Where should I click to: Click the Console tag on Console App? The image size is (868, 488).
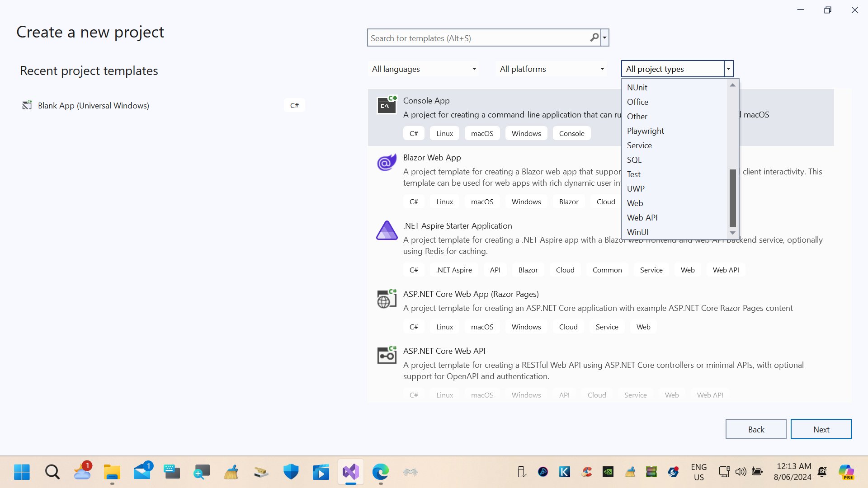[x=571, y=133]
